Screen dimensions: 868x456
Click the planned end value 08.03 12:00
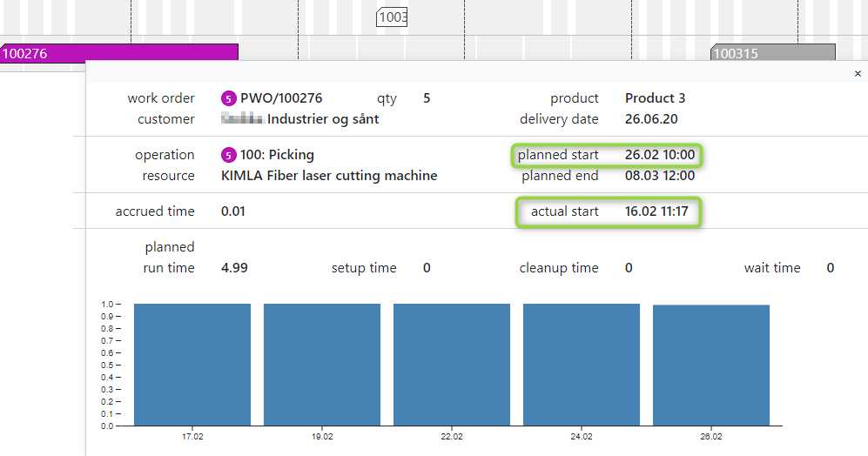coord(659,176)
